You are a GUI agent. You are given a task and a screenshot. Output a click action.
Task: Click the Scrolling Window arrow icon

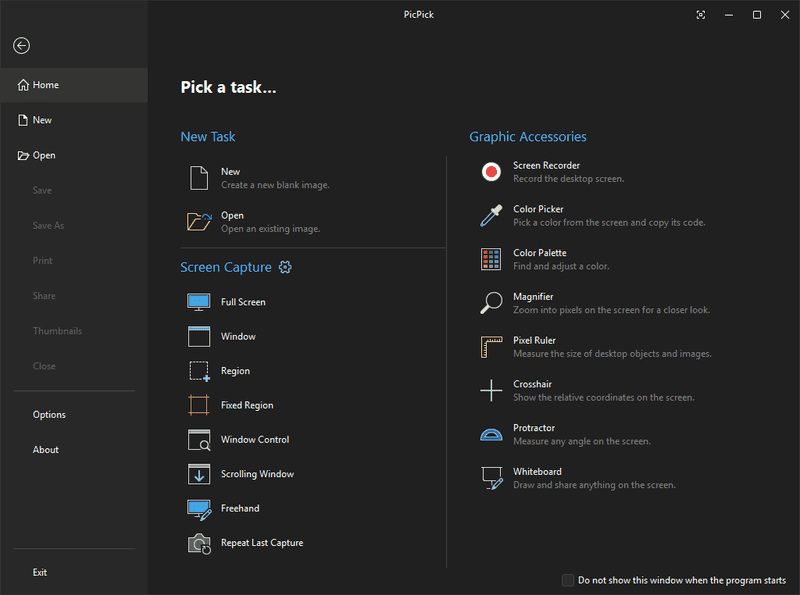click(199, 474)
